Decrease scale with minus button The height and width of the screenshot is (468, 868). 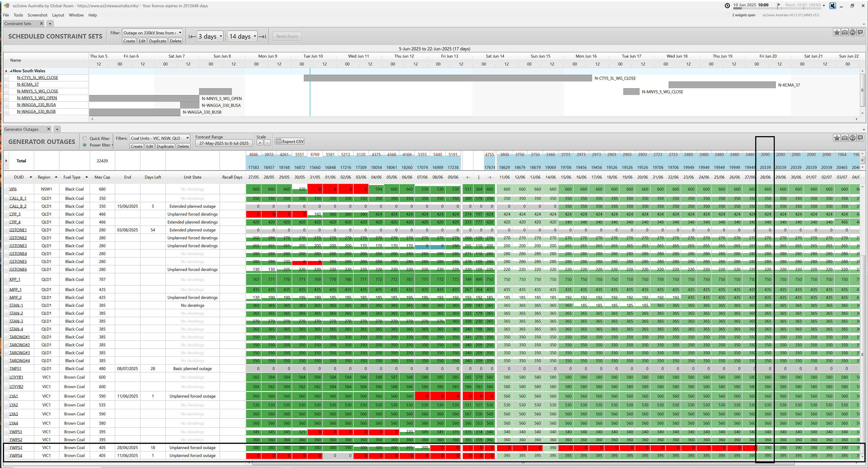coord(267,143)
